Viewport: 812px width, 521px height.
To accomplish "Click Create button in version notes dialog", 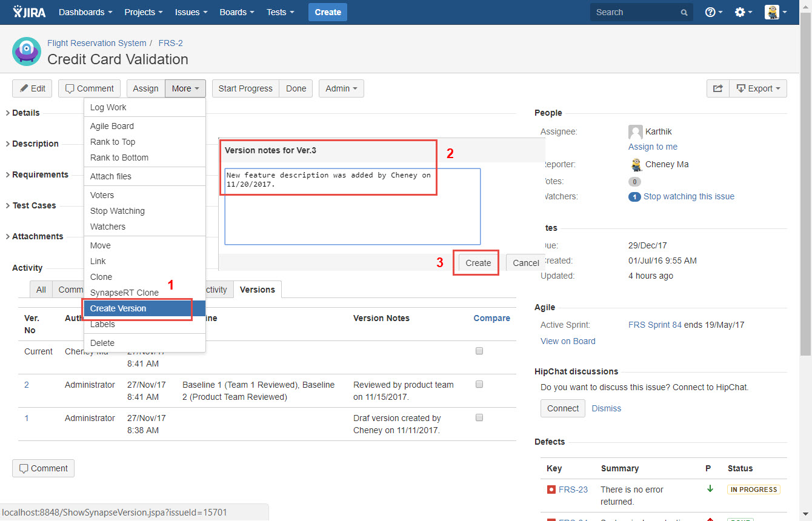I will click(x=478, y=263).
